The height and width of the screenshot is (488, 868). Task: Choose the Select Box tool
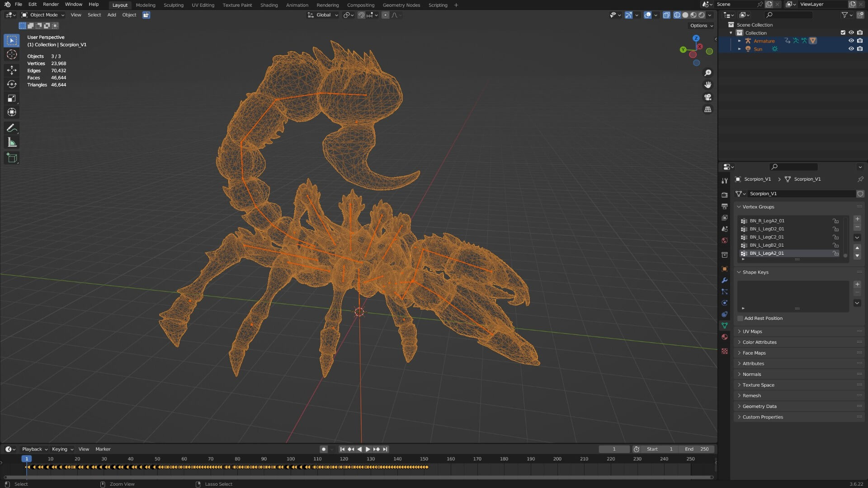pyautogui.click(x=12, y=41)
